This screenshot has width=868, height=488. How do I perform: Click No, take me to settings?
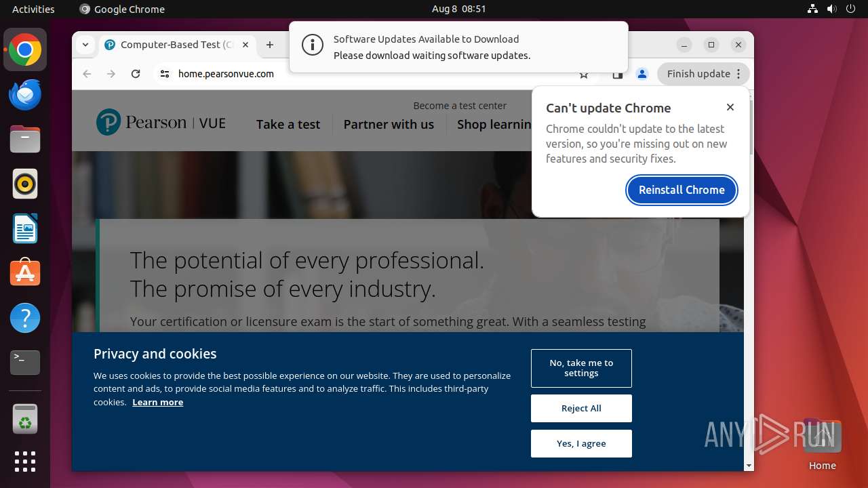[581, 368]
